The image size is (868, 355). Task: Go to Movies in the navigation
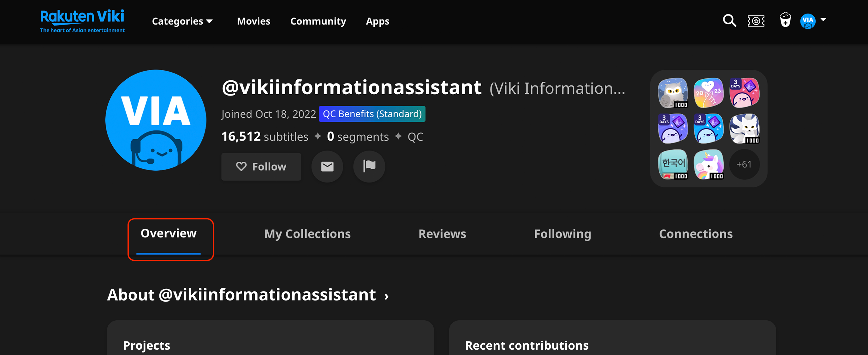coord(254,21)
